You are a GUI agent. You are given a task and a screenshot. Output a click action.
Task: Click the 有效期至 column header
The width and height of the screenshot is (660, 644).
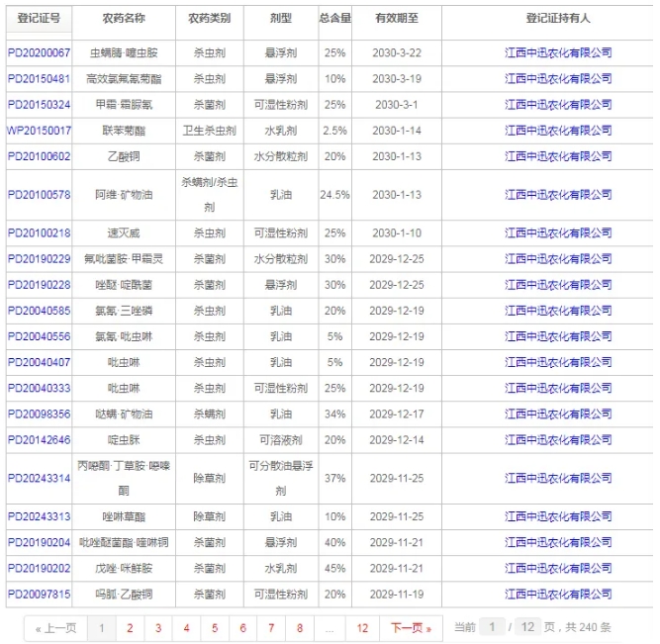tap(397, 18)
